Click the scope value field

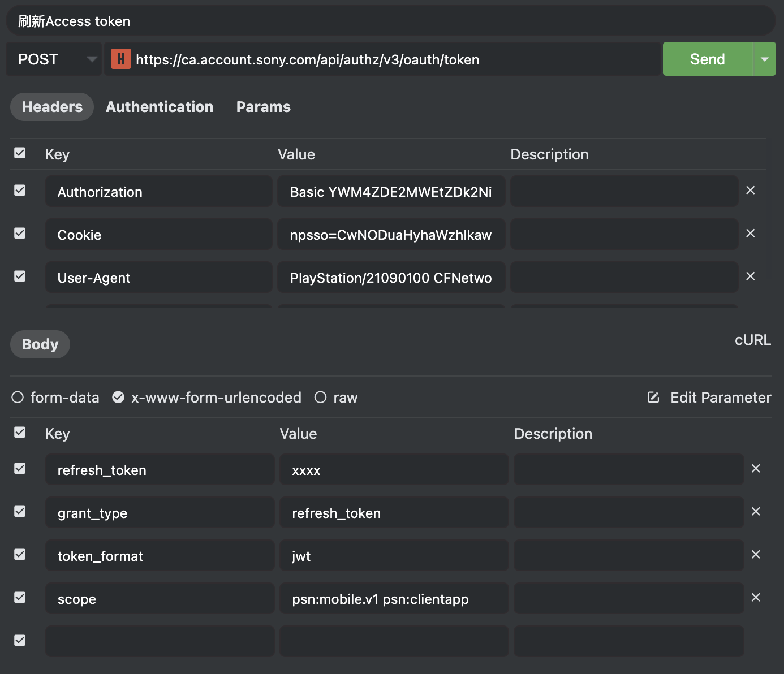pyautogui.click(x=394, y=599)
